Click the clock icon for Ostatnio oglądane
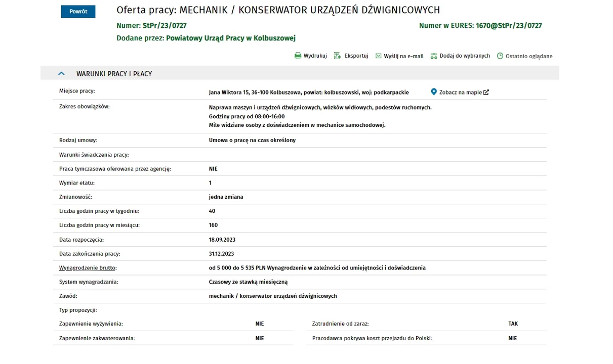This screenshot has height=364, width=613. 500,56
